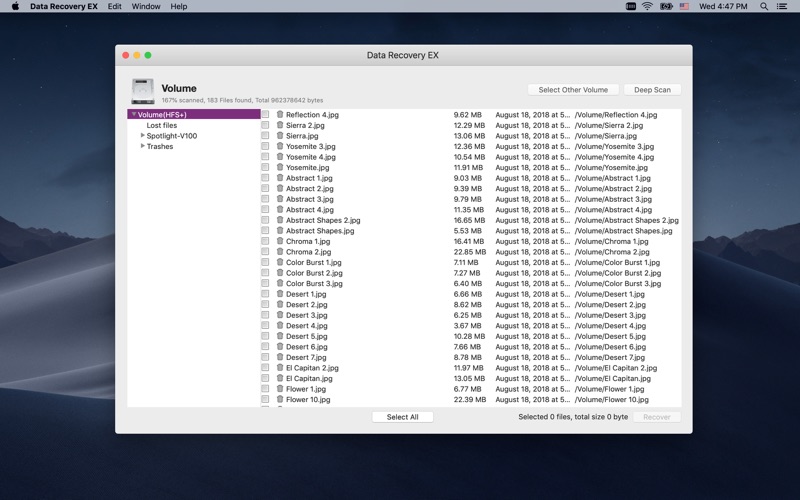Collapse the Volume(HFS+) tree node
This screenshot has width=800, height=500.
pyautogui.click(x=134, y=114)
